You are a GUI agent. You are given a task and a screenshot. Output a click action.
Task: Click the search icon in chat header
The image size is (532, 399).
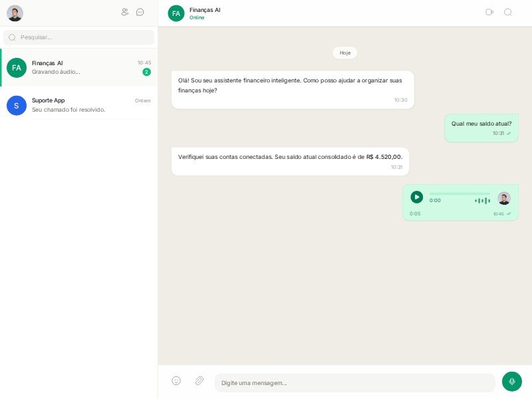(508, 12)
